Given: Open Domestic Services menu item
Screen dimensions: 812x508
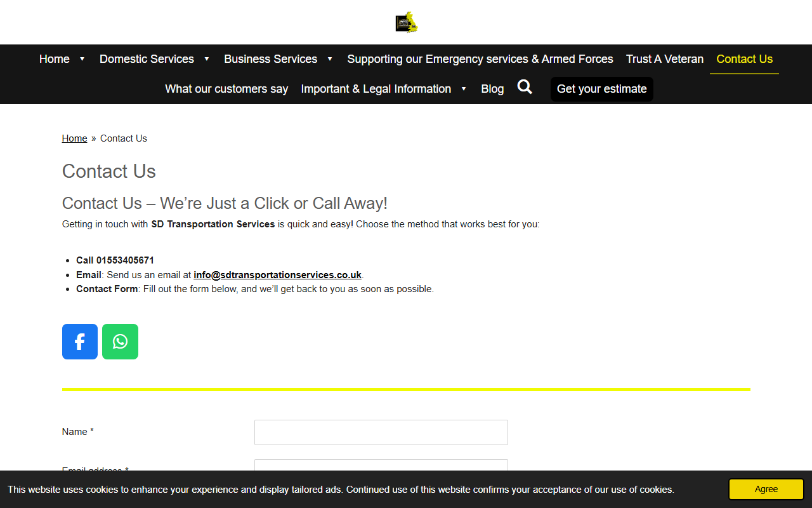Looking at the screenshot, I should point(147,59).
